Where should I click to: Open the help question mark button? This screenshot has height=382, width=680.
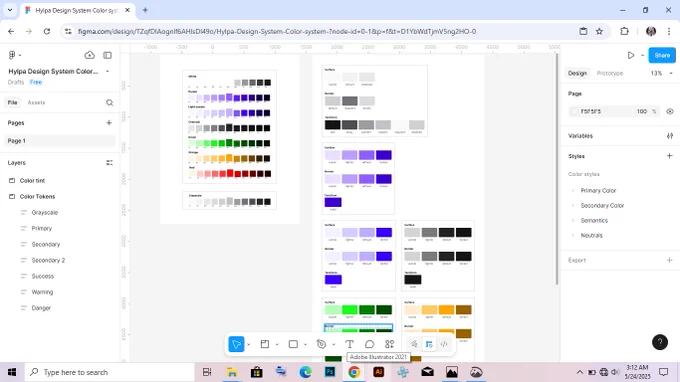tap(660, 342)
